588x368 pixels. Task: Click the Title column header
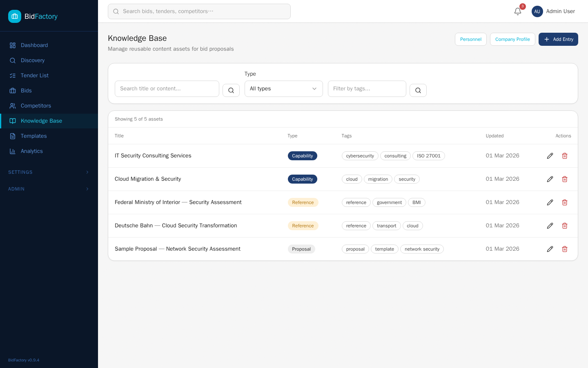[x=119, y=136]
